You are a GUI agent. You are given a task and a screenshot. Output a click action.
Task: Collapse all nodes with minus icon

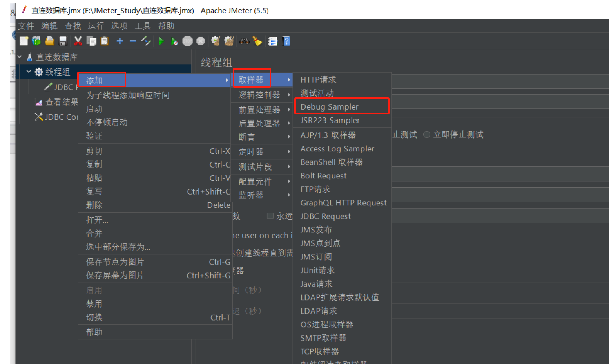(133, 41)
